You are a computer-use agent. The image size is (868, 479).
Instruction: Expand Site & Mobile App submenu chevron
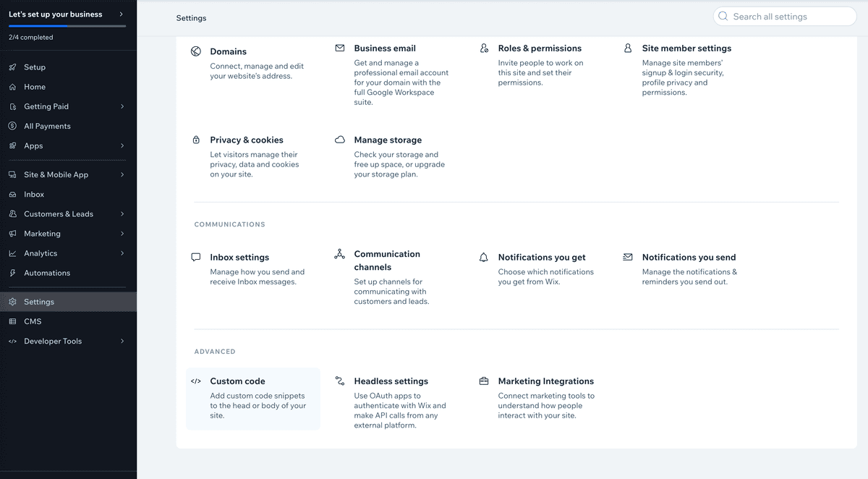tap(122, 174)
